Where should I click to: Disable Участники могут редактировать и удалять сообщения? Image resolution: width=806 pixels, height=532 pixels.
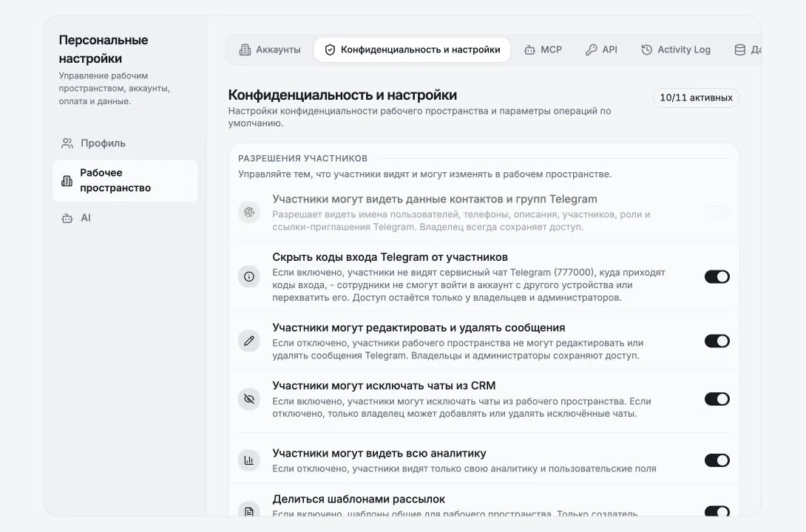coord(717,341)
